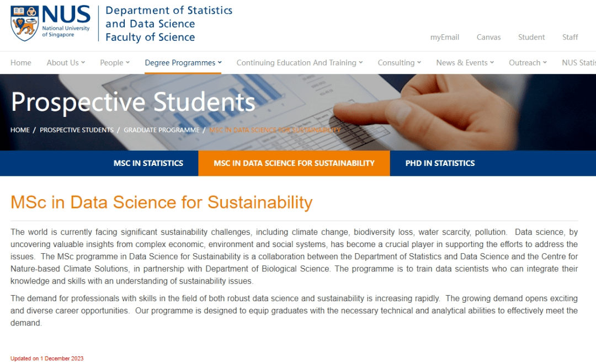Click the NUS crest logo

click(x=24, y=23)
